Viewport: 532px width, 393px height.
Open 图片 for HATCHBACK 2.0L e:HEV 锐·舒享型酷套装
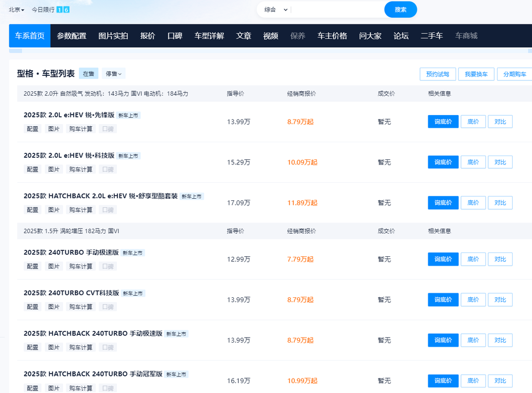(x=54, y=210)
